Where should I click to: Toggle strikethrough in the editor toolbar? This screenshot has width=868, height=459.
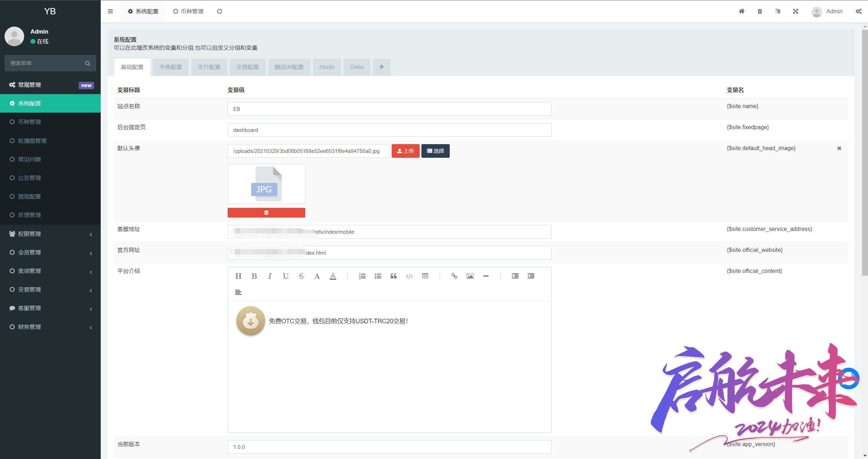(x=301, y=276)
